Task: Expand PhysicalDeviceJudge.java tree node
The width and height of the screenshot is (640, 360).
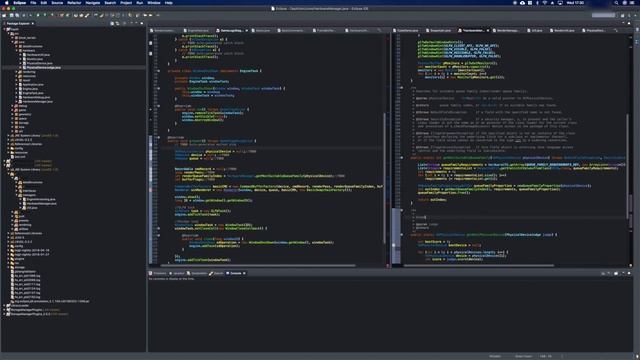Action: 20,67
